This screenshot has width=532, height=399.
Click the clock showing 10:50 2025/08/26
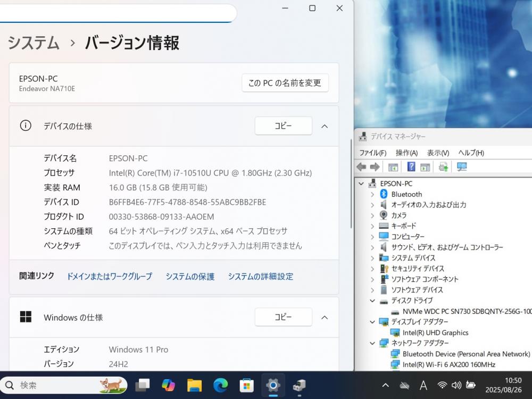(x=503, y=385)
